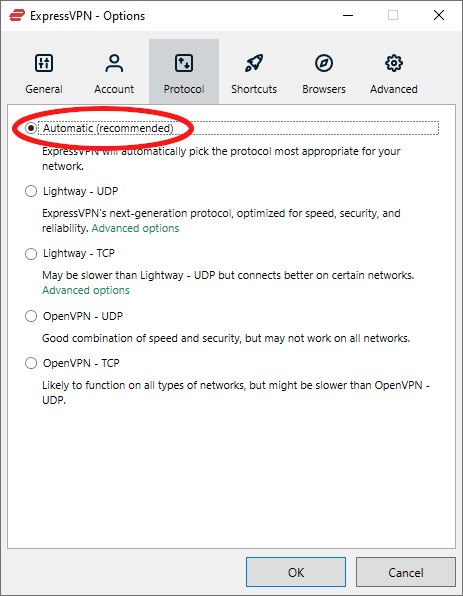Open the Browsers compass icon
This screenshot has height=596, width=463.
click(x=324, y=63)
